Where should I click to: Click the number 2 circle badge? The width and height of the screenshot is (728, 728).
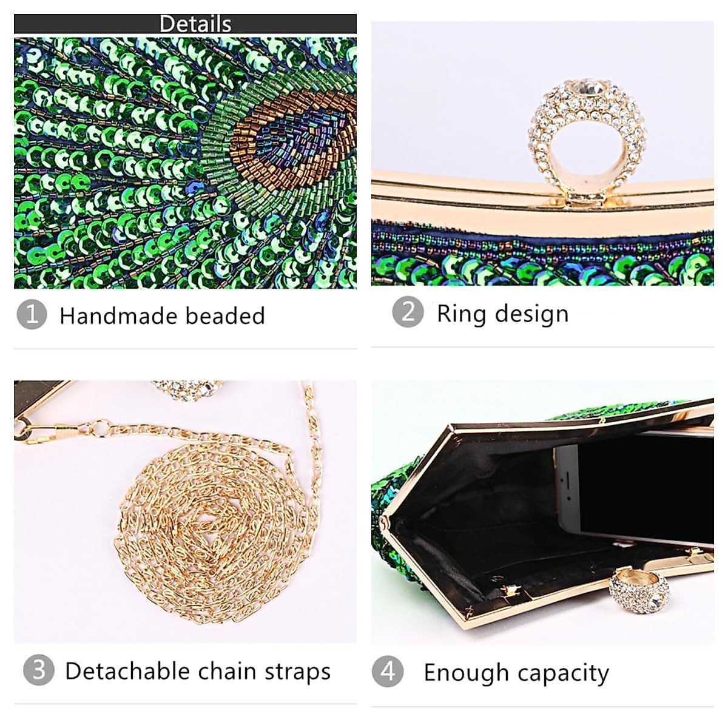408,312
